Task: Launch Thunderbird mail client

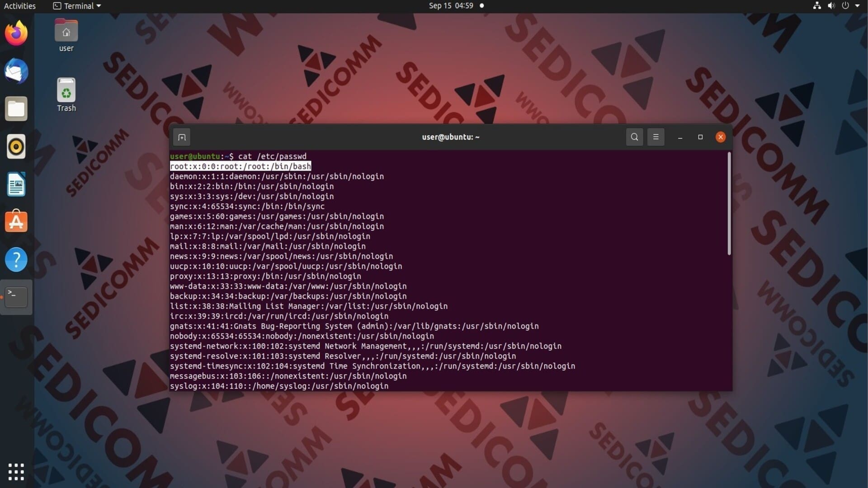Action: (x=16, y=71)
